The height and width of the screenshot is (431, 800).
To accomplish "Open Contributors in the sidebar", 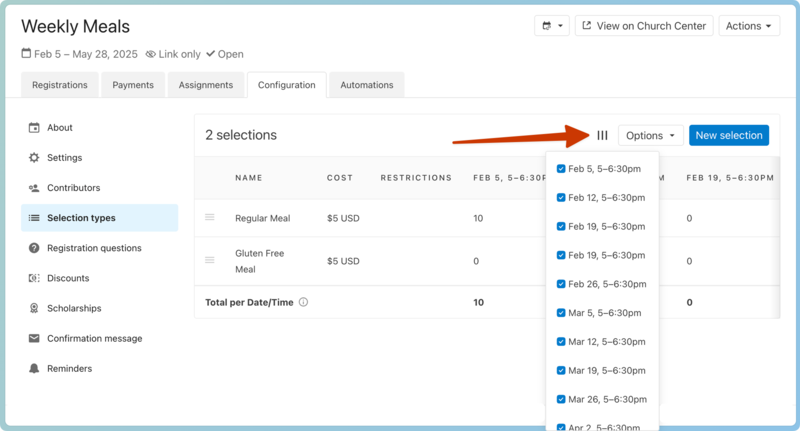I will point(99,188).
